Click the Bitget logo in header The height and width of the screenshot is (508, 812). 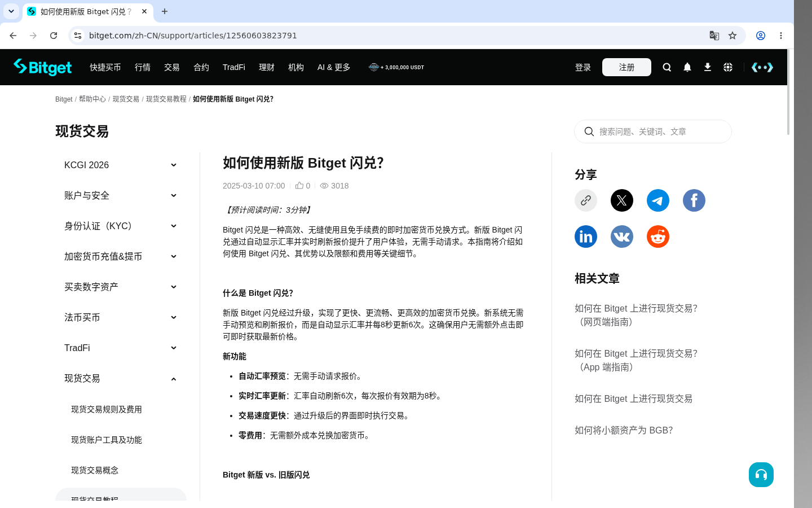43,67
